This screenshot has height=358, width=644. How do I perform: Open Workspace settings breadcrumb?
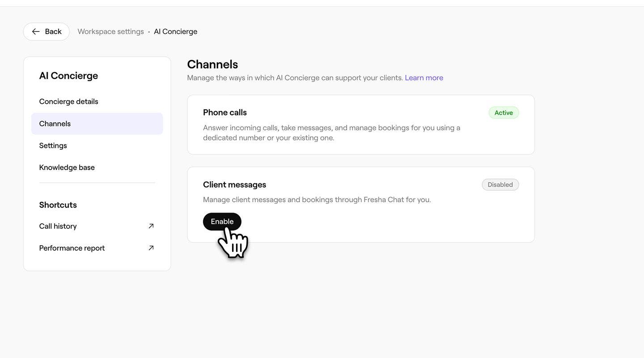(111, 32)
